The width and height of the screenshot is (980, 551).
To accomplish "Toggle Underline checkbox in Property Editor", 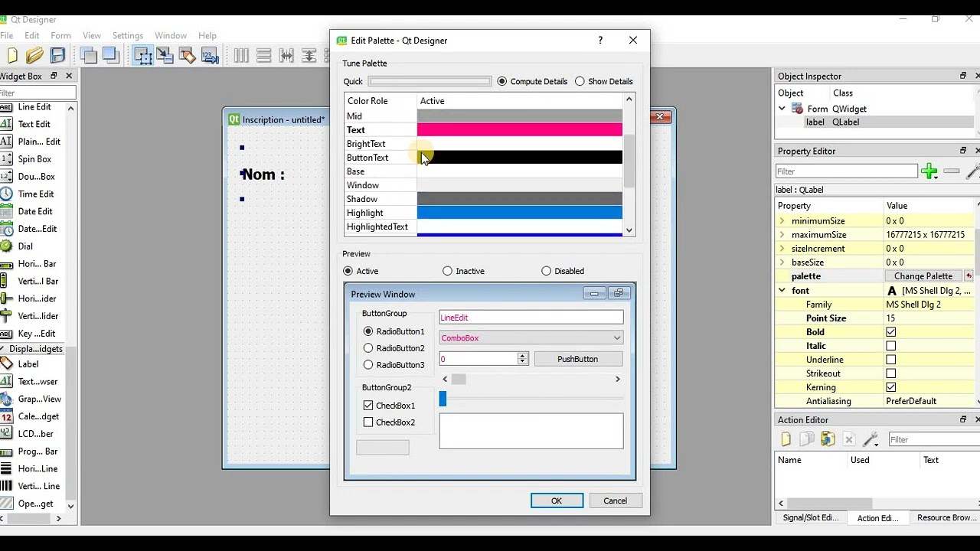I will 891,360.
